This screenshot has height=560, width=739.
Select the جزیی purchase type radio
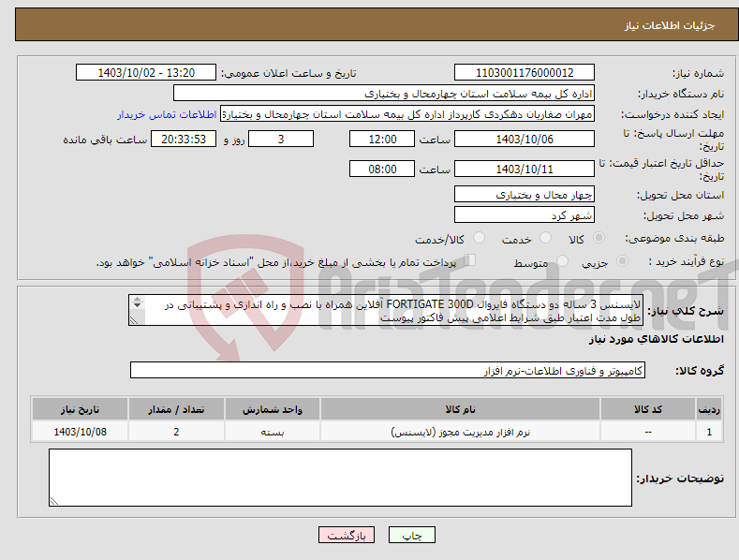click(622, 260)
